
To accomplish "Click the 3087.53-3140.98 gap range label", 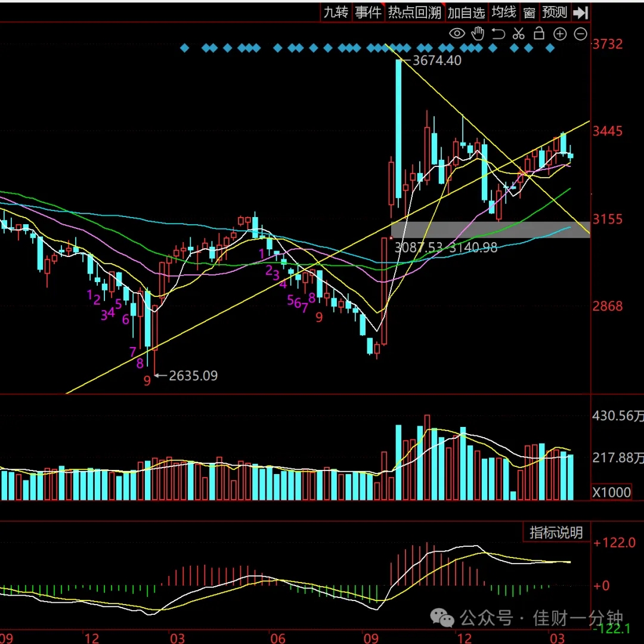I will coord(445,247).
